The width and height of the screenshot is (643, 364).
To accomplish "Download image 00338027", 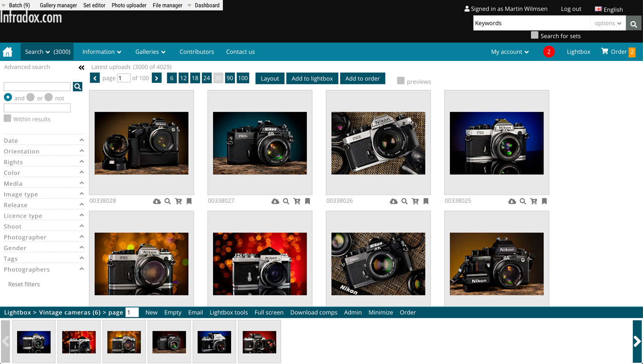I will coord(275,201).
